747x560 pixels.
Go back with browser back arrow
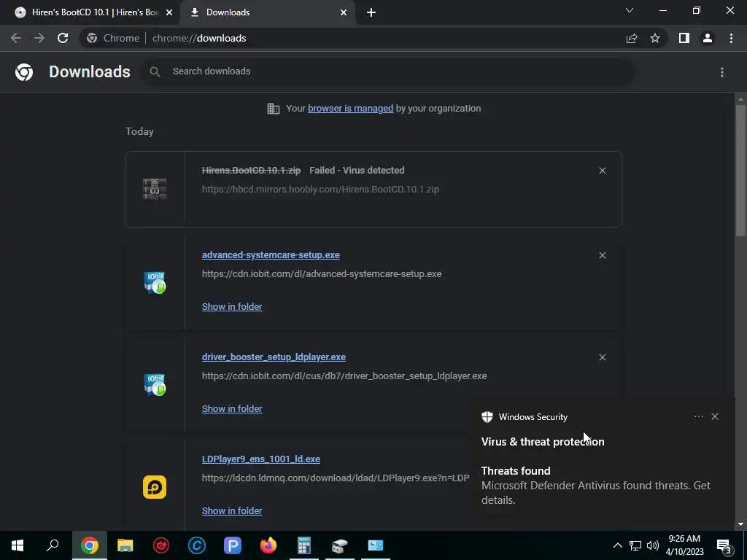[x=16, y=38]
